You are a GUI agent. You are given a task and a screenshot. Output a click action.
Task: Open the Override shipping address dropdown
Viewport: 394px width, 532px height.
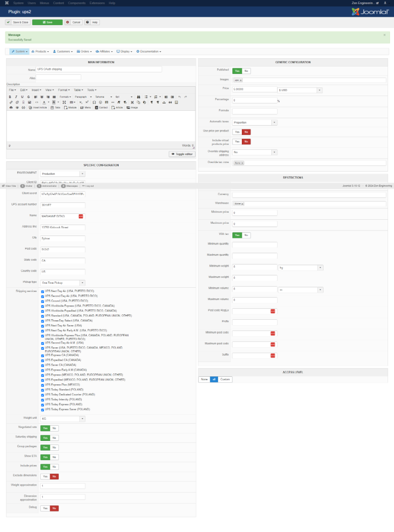coord(255,152)
